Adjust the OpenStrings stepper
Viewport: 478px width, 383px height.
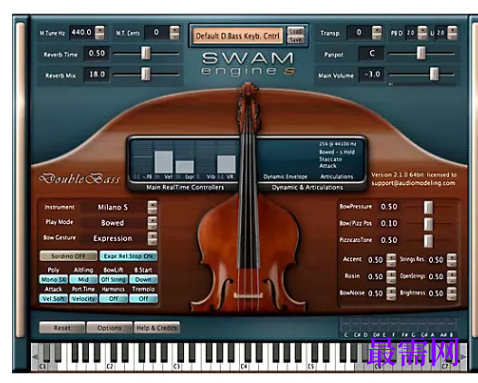452,276
